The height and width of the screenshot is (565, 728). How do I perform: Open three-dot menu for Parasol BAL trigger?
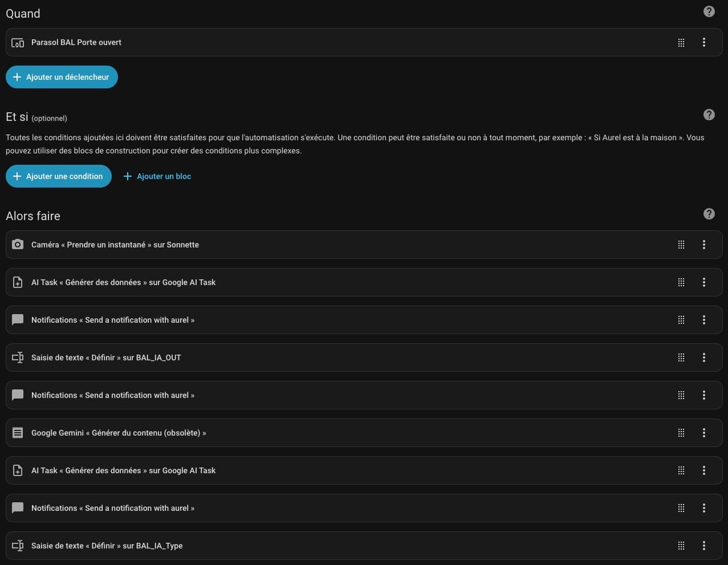point(703,42)
